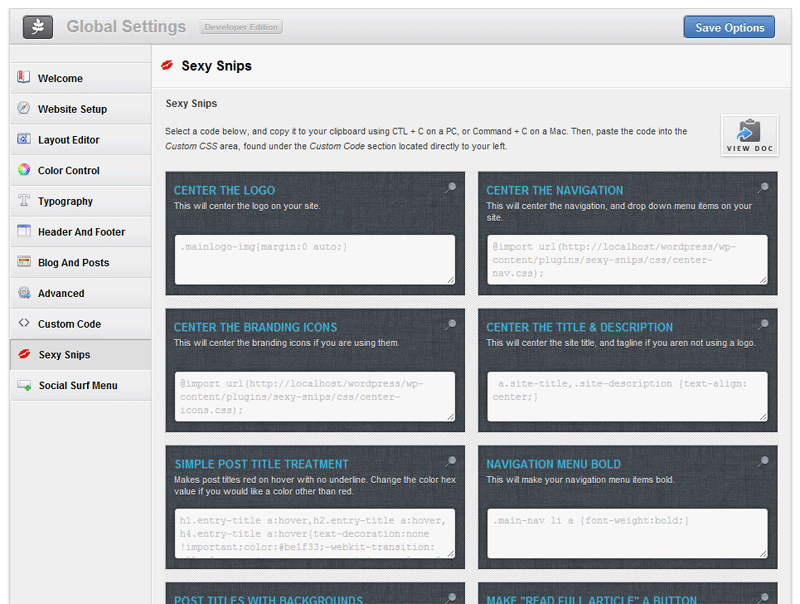Viewport: 800px width, 604px height.
Task: Click the Color Control color wheel icon
Action: click(x=23, y=169)
